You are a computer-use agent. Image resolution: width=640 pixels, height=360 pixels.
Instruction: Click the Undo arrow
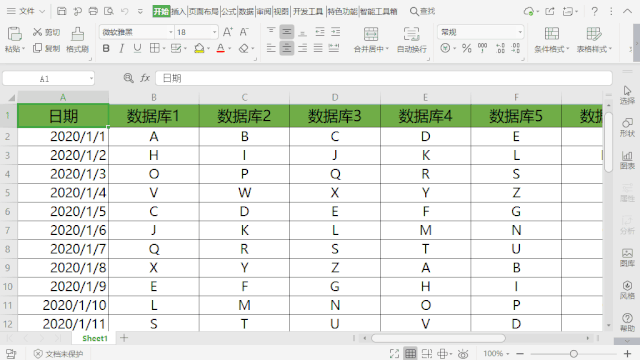(x=125, y=11)
